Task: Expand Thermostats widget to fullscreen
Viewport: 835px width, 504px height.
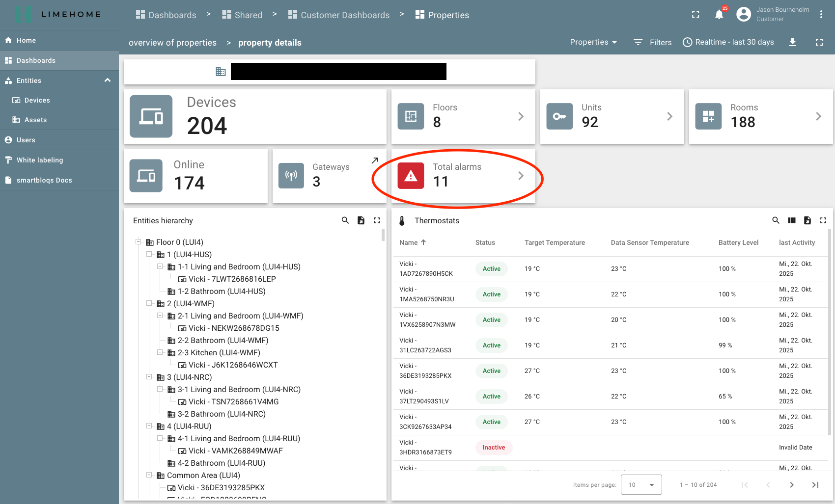Action: [x=823, y=220]
